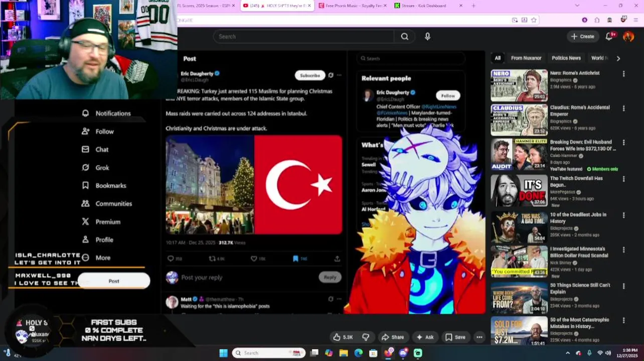
Task: Launch Copilot from the taskbar
Action: (x=329, y=353)
